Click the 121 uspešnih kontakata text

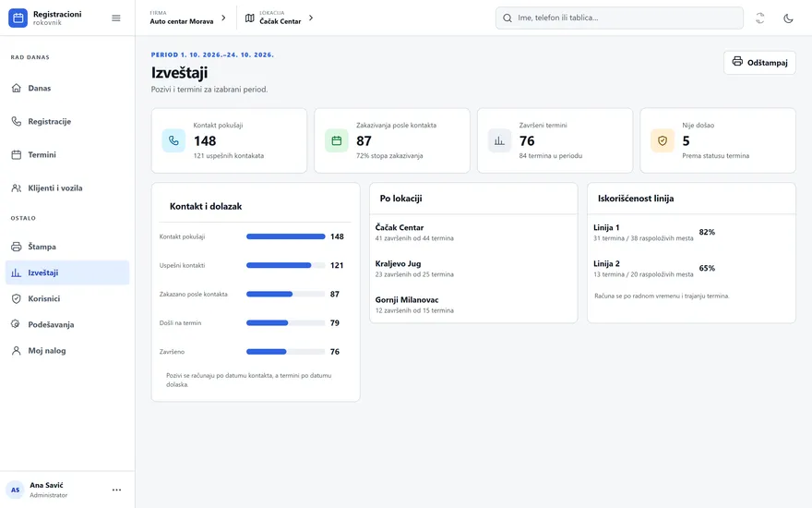pyautogui.click(x=229, y=155)
